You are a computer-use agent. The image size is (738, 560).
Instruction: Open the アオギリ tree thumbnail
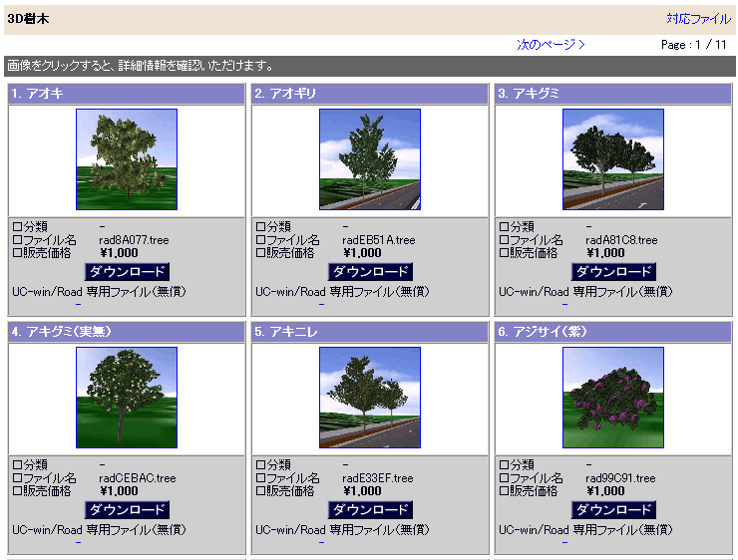point(370,159)
